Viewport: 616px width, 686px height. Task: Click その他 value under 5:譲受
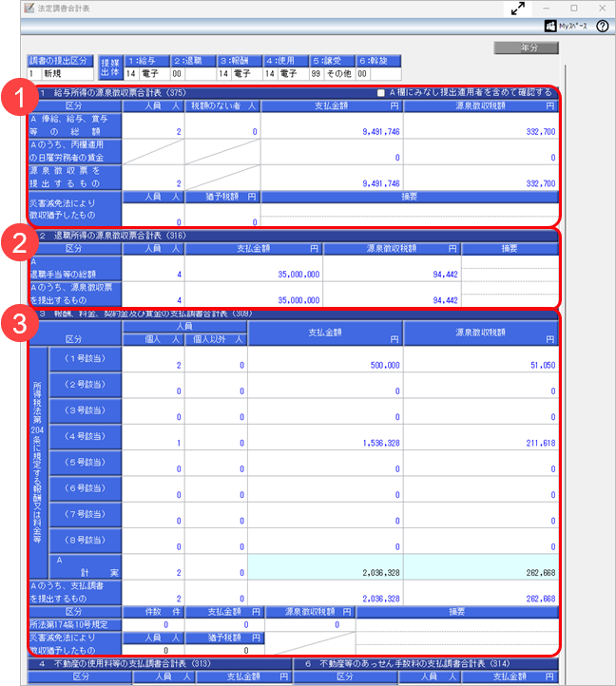[339, 73]
